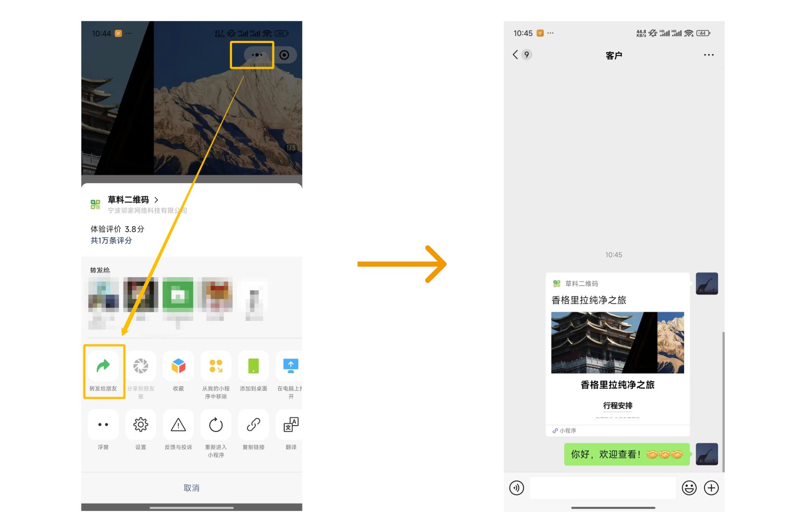Viewport: 806px width, 532px height.
Task: Tap sender avatar beside mini program card
Action: pos(707,284)
